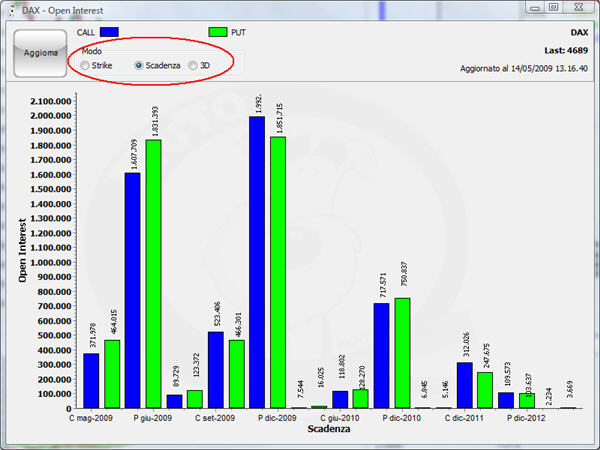Click the DAX window icon in title bar

pyautogui.click(x=11, y=8)
